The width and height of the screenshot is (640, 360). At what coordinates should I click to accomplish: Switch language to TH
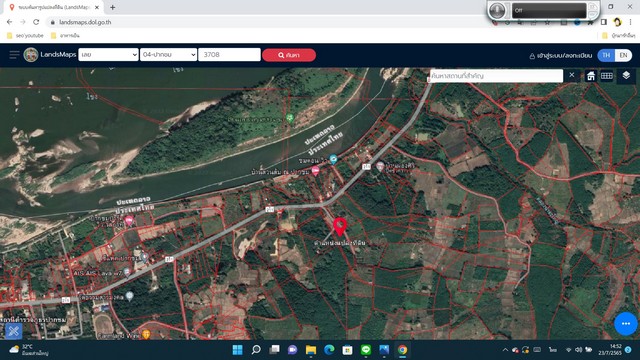point(606,55)
